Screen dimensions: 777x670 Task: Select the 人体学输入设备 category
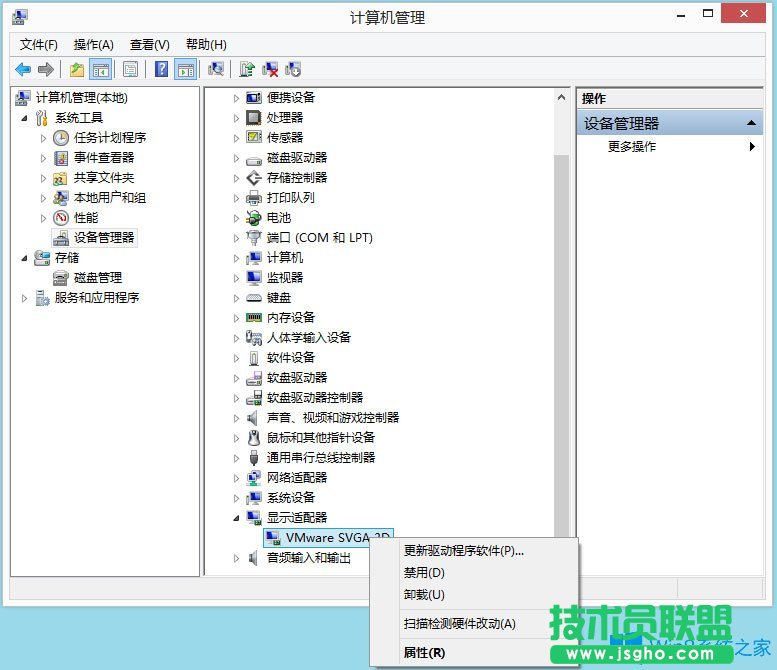pos(309,337)
